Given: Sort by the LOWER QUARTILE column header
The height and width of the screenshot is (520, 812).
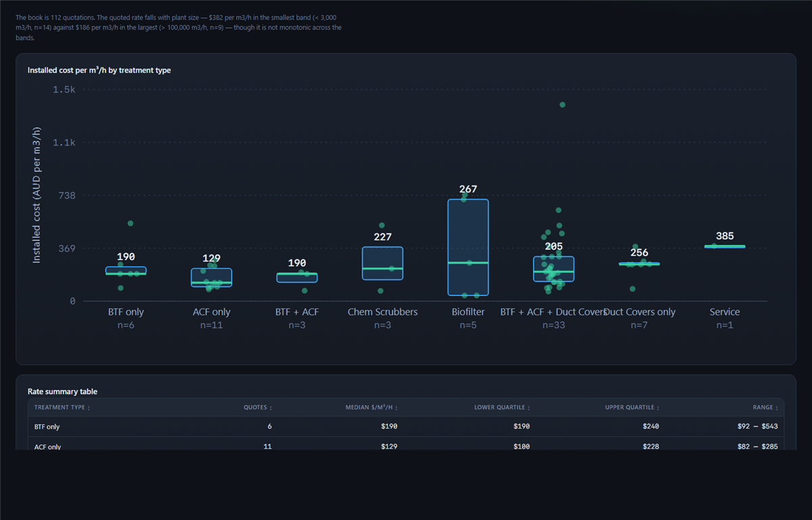Looking at the screenshot, I should [x=502, y=408].
